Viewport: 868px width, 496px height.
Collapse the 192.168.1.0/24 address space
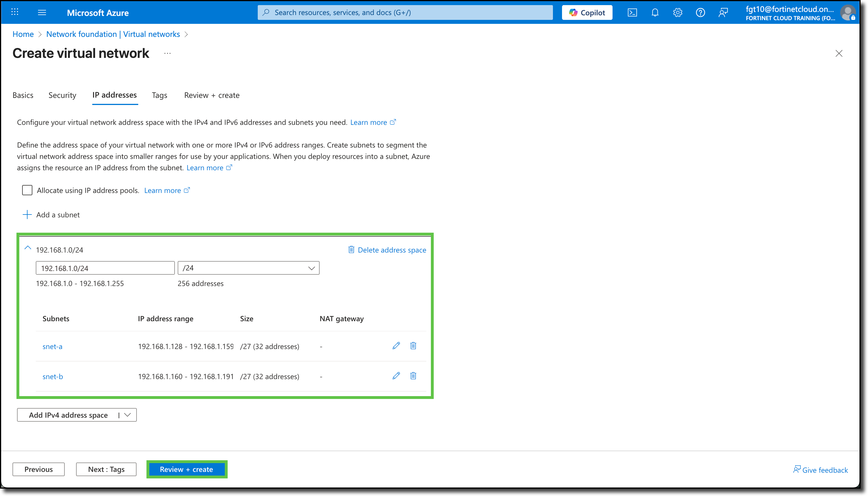tap(28, 248)
